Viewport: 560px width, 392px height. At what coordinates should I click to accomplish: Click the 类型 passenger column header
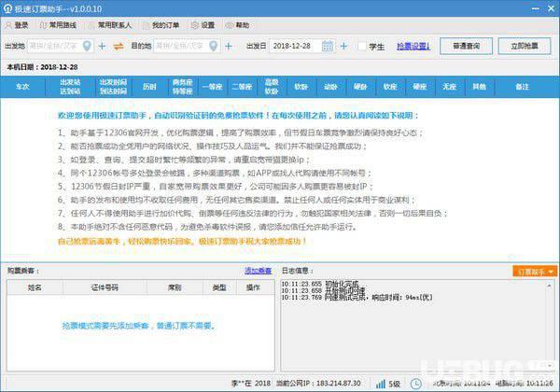pos(219,287)
